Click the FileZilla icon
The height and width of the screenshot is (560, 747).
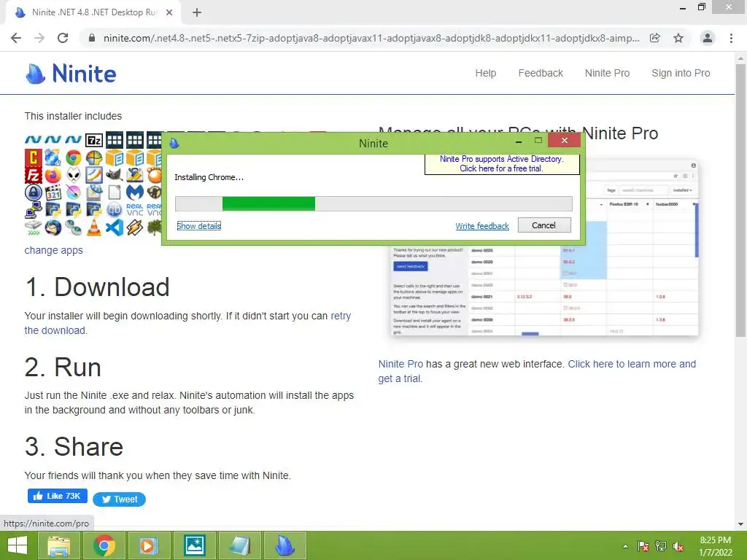34,175
